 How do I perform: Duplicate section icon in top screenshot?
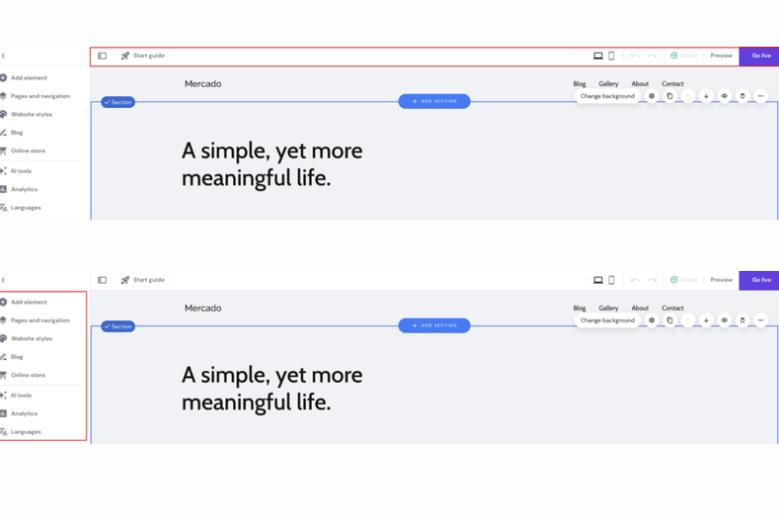pyautogui.click(x=670, y=96)
